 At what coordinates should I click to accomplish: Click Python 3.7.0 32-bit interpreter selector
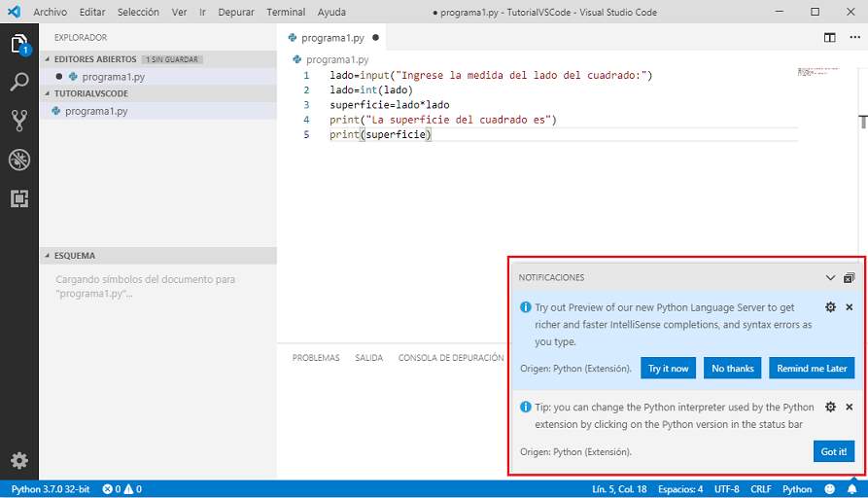tap(51, 489)
